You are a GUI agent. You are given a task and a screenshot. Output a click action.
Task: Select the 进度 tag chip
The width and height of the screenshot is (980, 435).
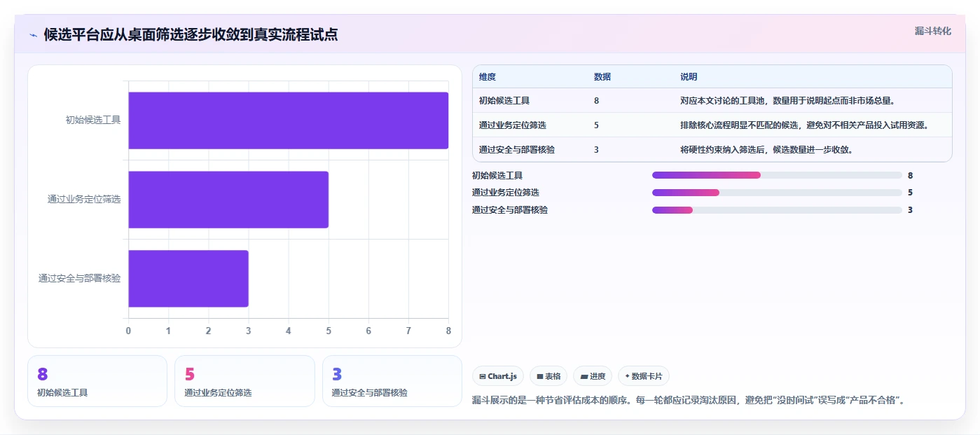click(x=593, y=376)
